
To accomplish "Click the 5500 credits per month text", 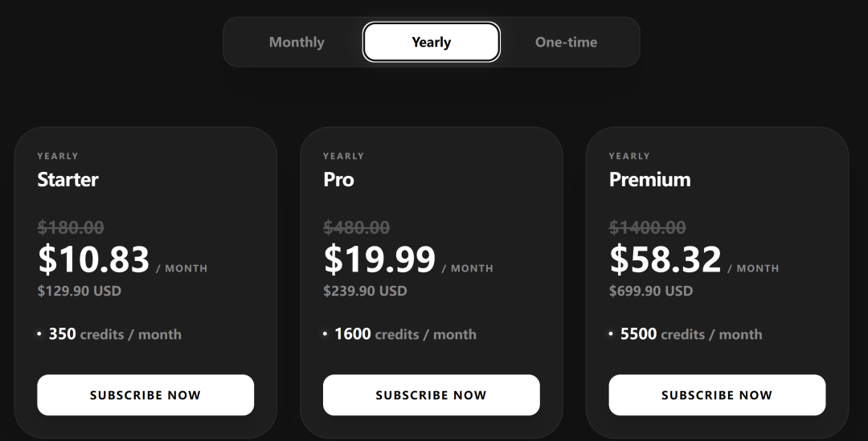I will tap(691, 334).
